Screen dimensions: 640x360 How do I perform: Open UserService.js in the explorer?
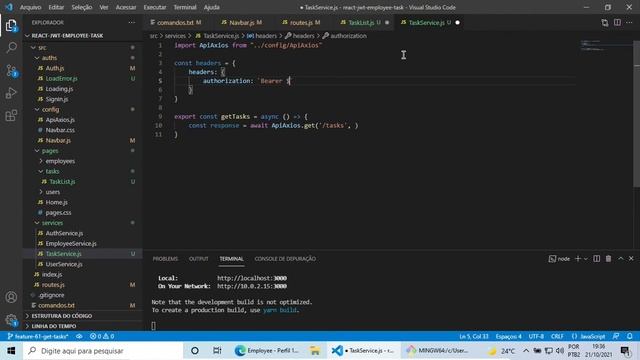tap(64, 264)
